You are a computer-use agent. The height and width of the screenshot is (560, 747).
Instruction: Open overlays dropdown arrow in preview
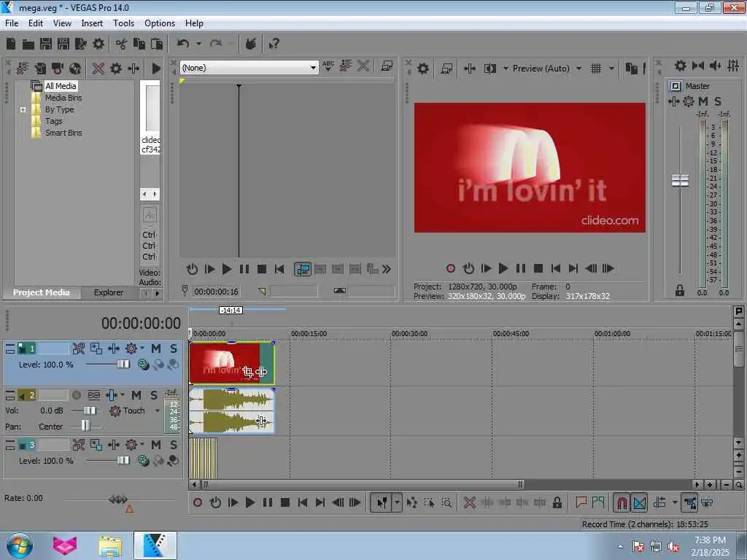[611, 69]
